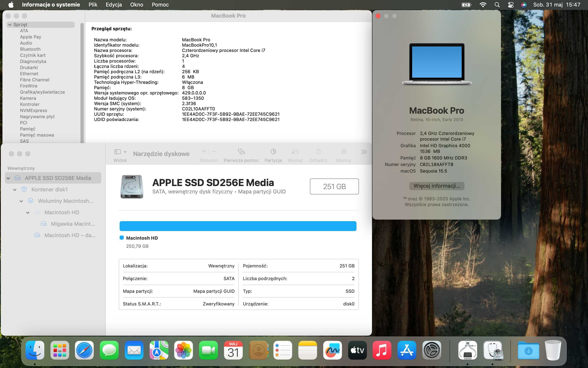
Task: Select Pamięć masowa storage category
Action: (37, 135)
